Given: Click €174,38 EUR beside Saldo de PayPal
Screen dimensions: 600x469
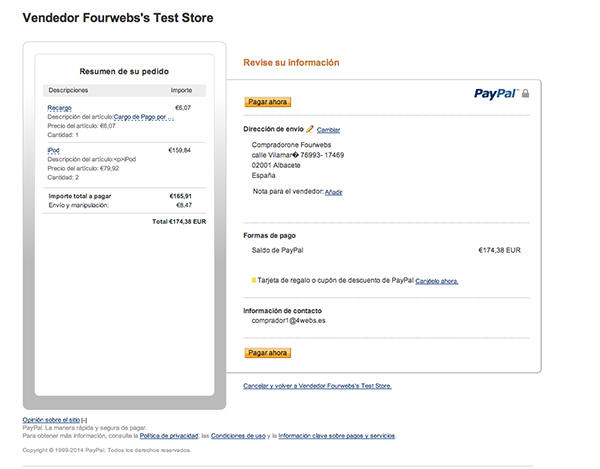Looking at the screenshot, I should click(499, 250).
